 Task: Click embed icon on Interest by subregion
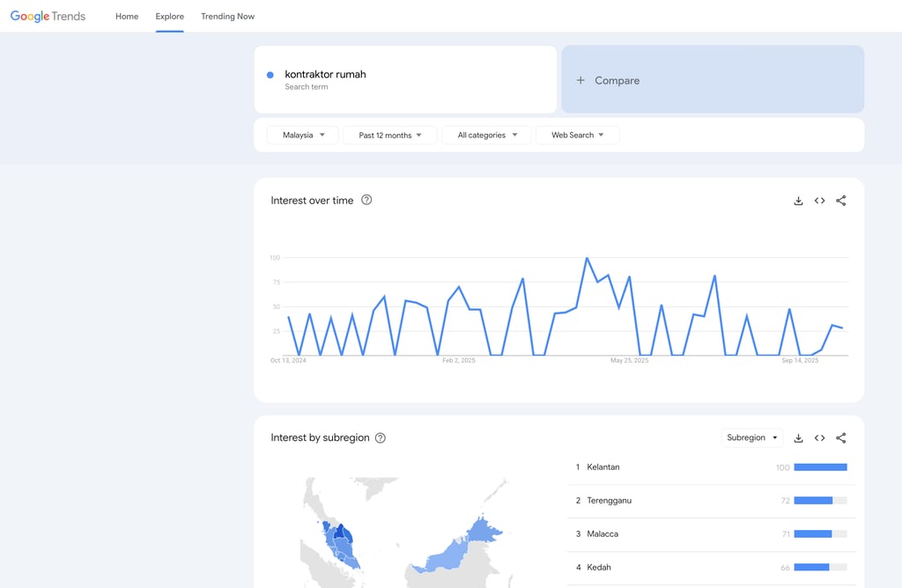pos(819,438)
